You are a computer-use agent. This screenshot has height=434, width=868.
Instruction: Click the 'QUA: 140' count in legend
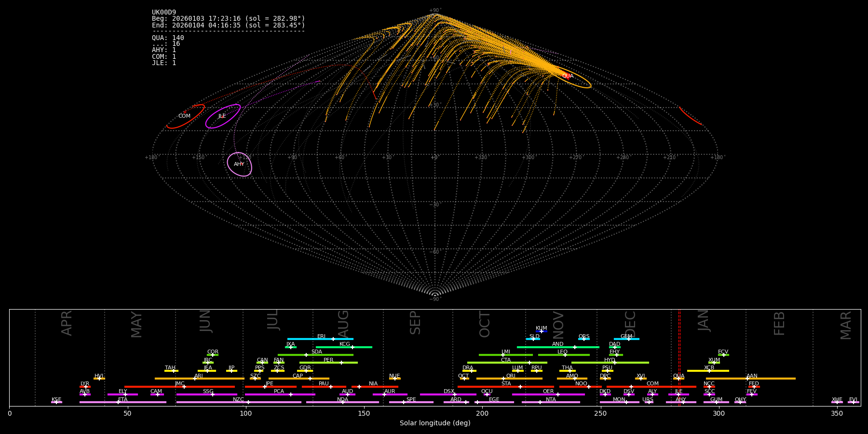pos(168,38)
